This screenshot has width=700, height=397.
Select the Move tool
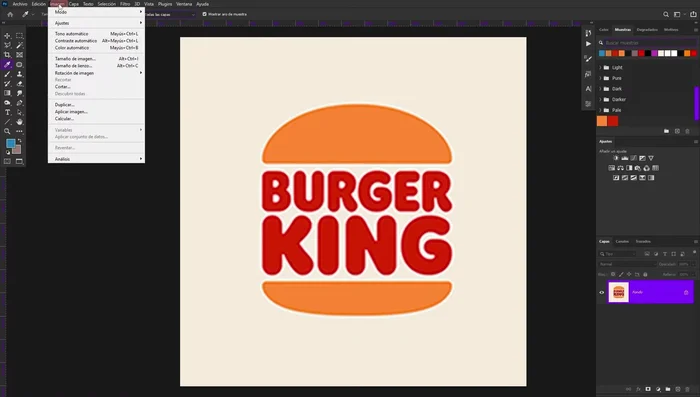pyautogui.click(x=7, y=36)
